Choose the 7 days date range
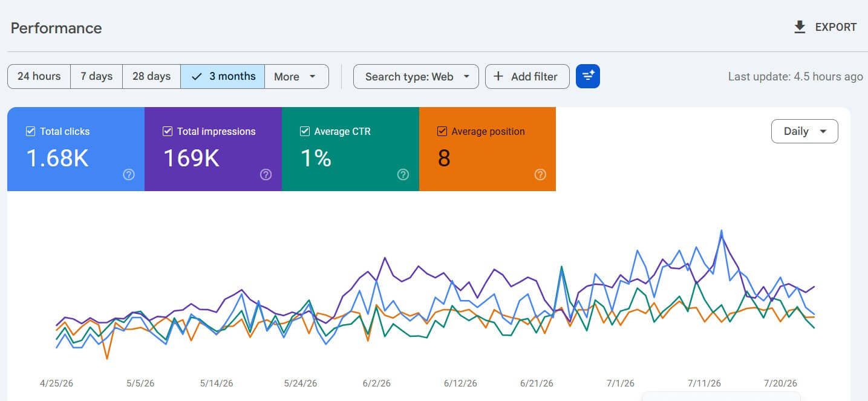 click(x=97, y=76)
